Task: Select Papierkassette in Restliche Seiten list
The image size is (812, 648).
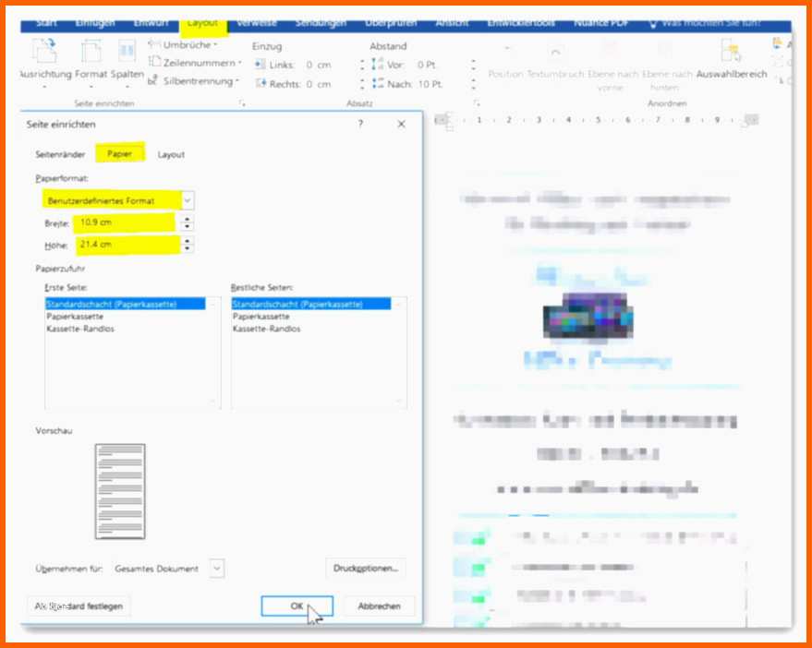Action: pyautogui.click(x=261, y=317)
